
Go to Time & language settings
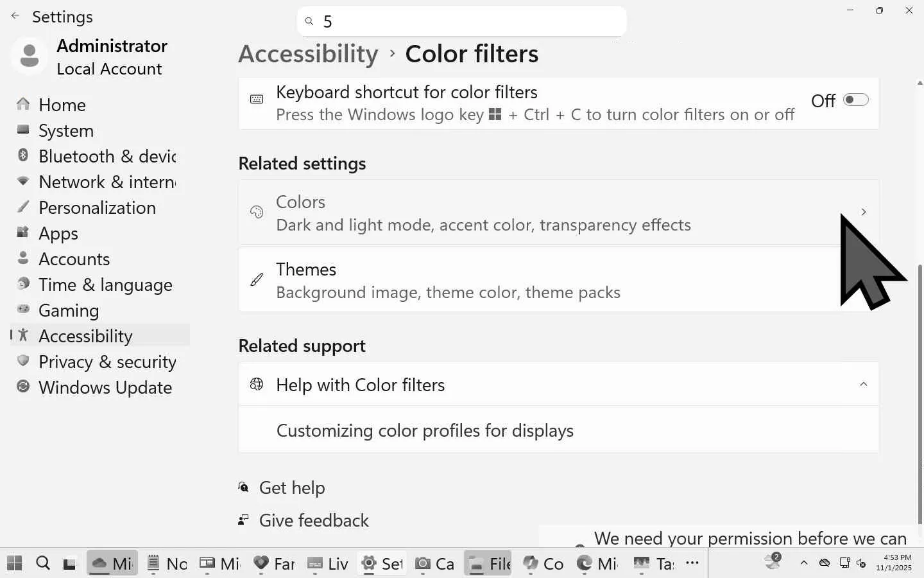point(105,285)
